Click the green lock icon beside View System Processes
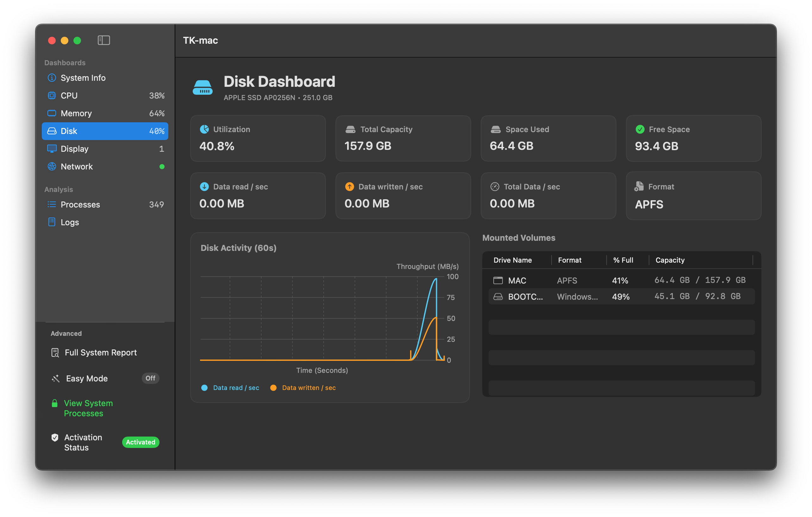812x517 pixels. 55,403
